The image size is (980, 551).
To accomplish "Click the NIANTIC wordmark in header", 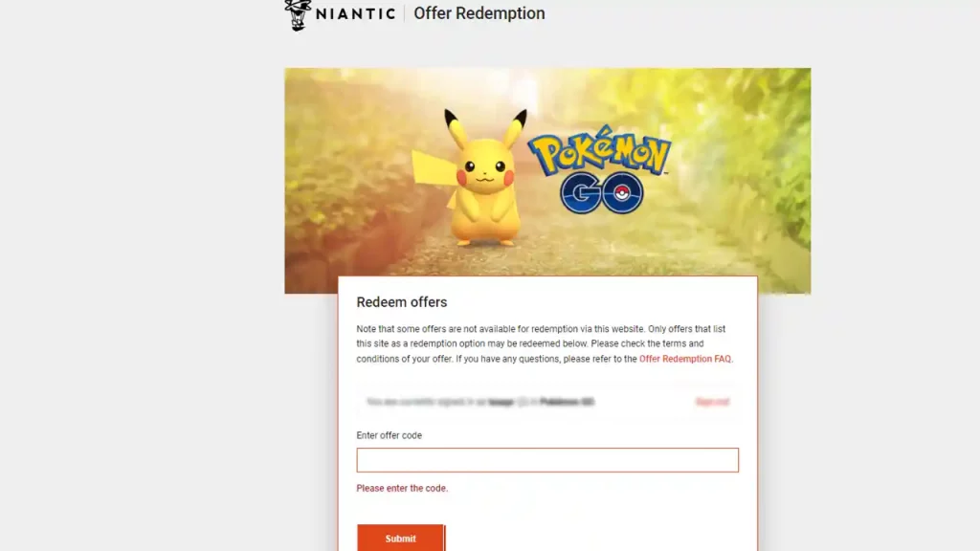I will pos(356,13).
